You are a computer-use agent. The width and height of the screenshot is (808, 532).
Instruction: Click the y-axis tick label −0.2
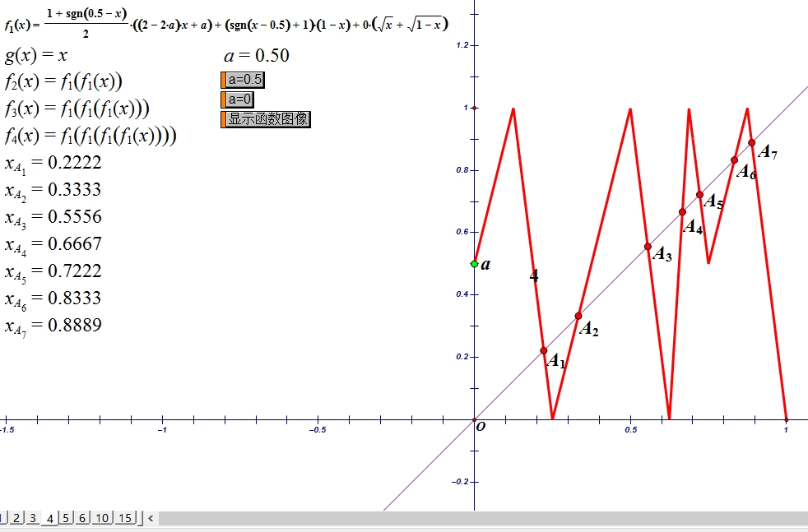coord(461,482)
